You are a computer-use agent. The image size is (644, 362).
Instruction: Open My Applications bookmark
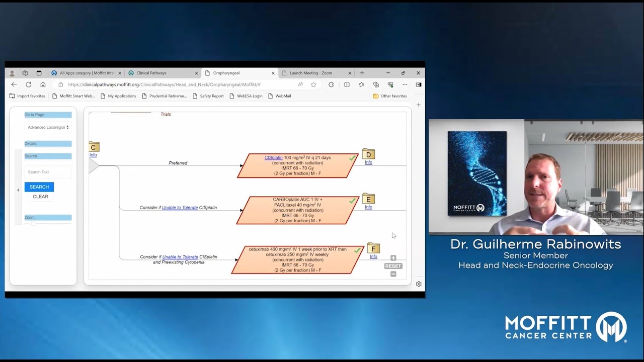(x=118, y=96)
